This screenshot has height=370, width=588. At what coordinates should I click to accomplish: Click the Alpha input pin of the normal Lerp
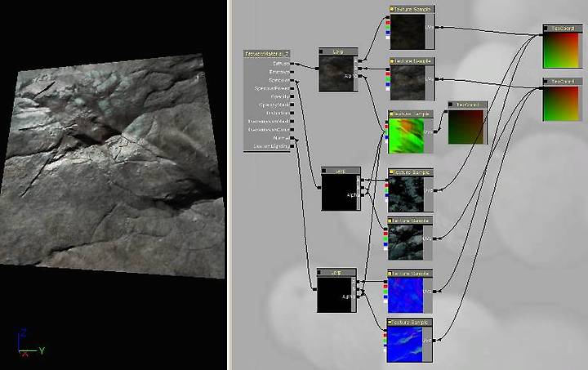pos(359,296)
